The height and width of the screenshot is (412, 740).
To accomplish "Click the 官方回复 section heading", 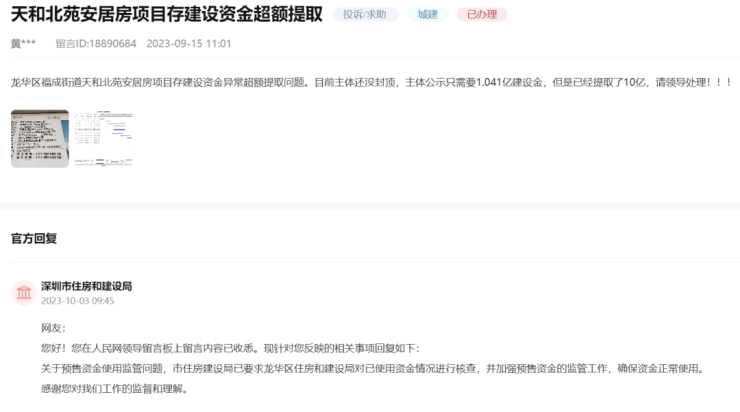I will point(34,239).
